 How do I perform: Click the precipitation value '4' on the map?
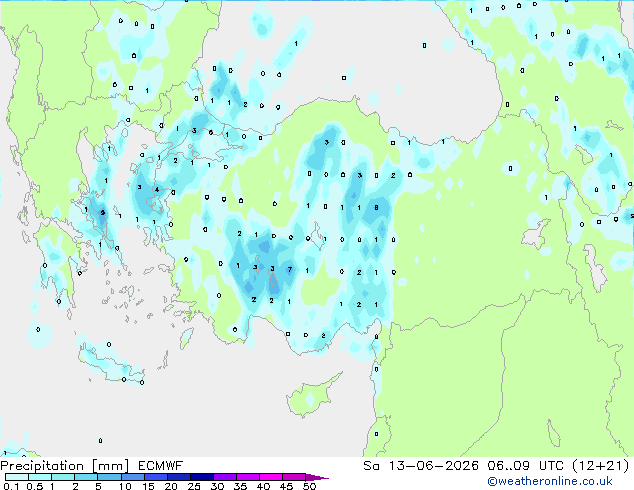(157, 189)
